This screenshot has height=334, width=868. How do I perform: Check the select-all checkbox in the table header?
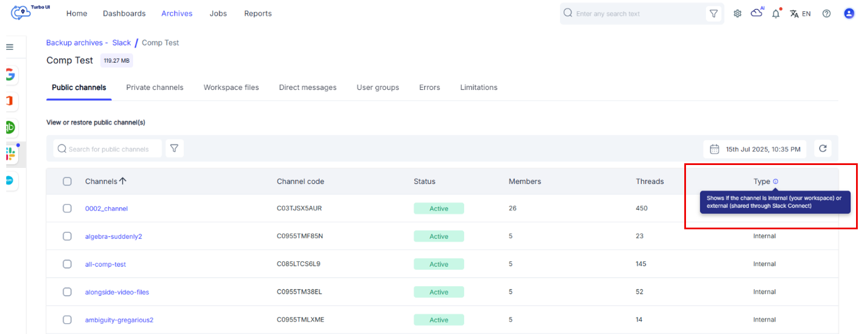tap(67, 181)
